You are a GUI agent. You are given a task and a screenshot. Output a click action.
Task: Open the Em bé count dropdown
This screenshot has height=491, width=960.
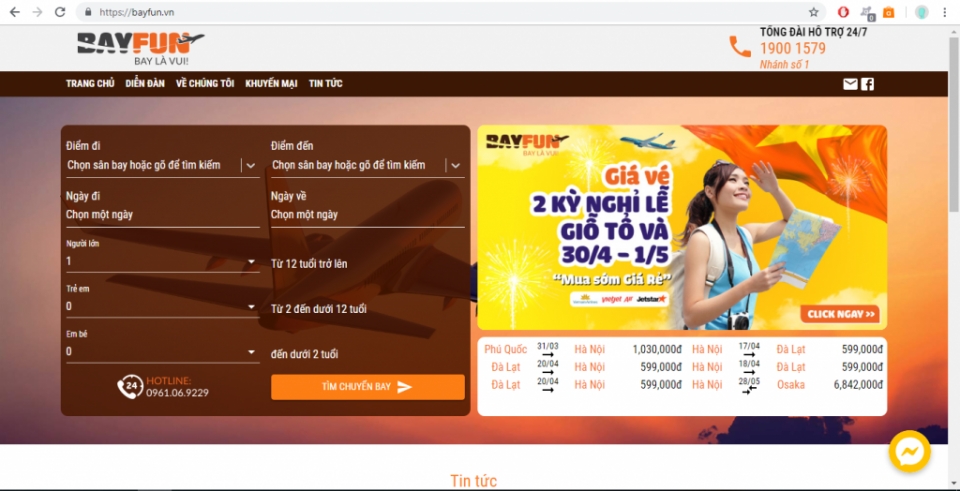coord(251,353)
